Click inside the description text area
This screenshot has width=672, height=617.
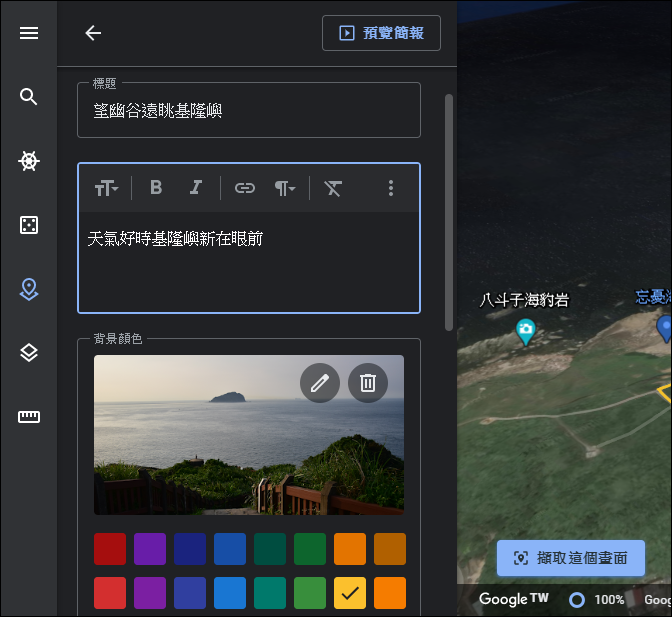click(249, 262)
